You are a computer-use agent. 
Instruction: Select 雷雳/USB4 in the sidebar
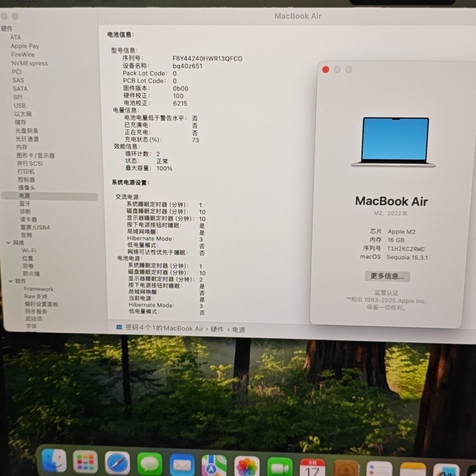click(x=35, y=227)
